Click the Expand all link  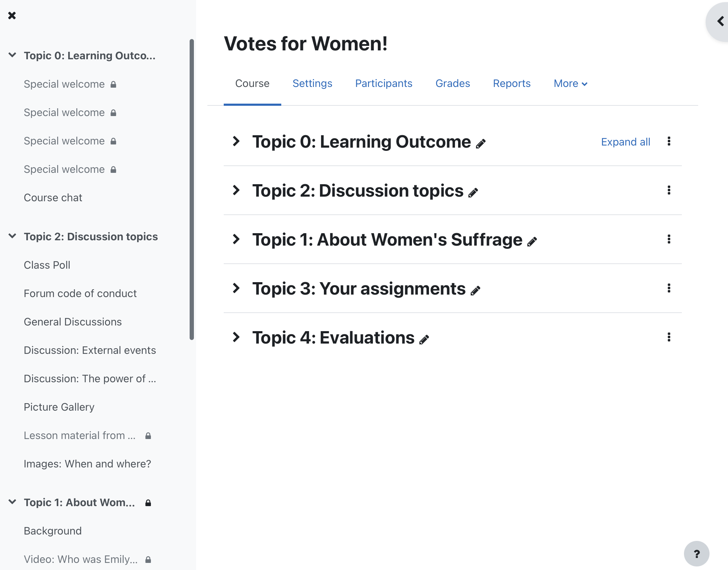click(626, 142)
